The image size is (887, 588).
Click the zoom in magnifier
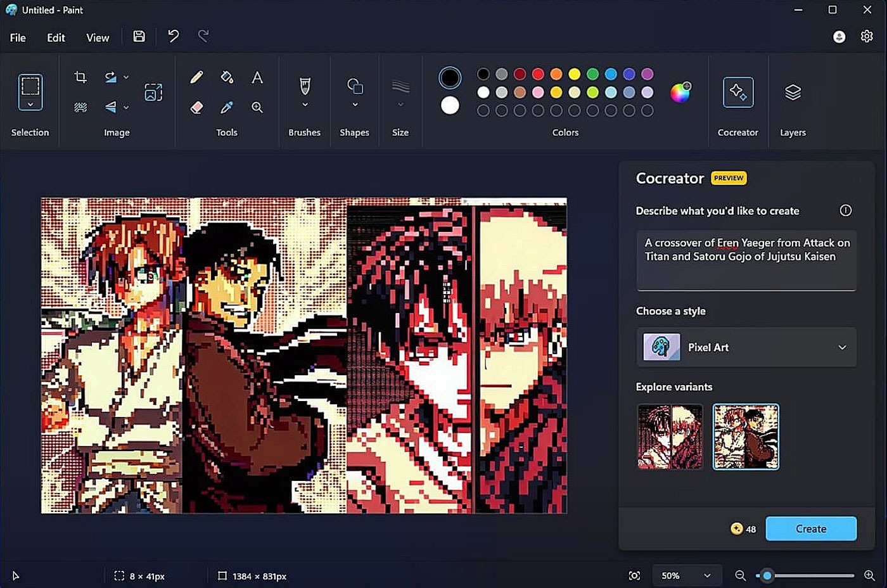pyautogui.click(x=869, y=575)
